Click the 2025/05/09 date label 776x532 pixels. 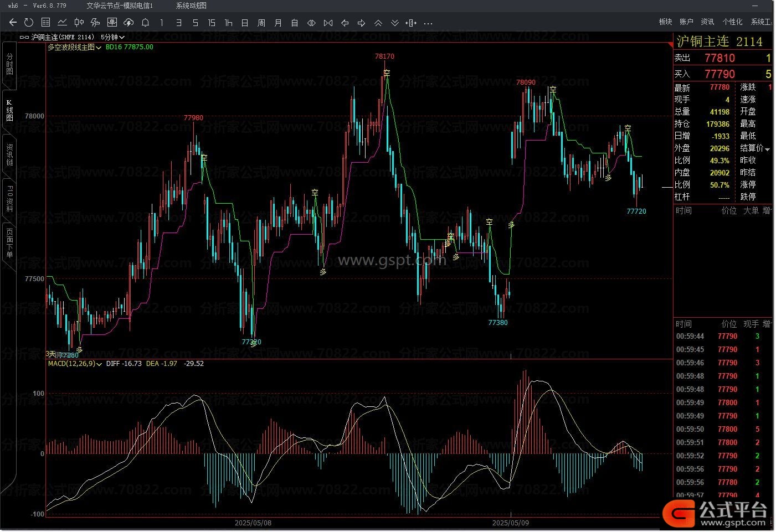(x=510, y=523)
